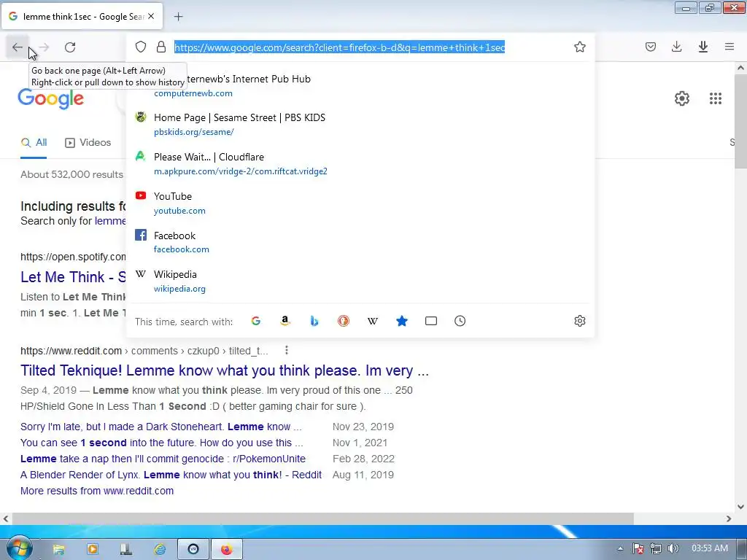Open Lemme take a nap PokemonUnite link
The image size is (747, 560).
pos(163,459)
